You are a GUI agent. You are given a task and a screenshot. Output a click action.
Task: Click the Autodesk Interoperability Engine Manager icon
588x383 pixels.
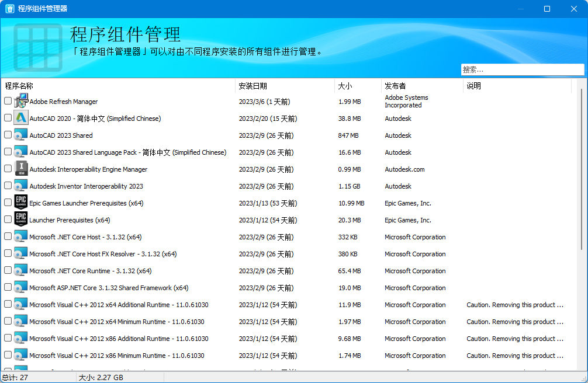click(x=21, y=169)
